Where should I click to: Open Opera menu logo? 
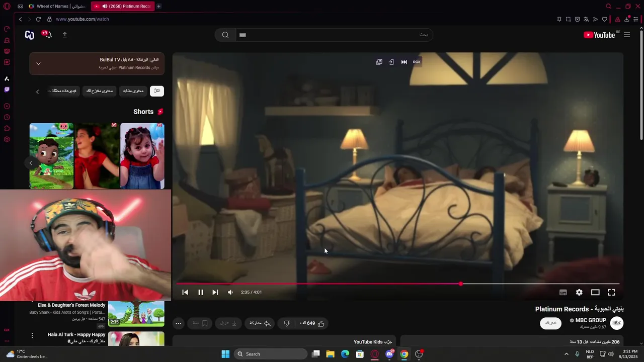(x=7, y=6)
